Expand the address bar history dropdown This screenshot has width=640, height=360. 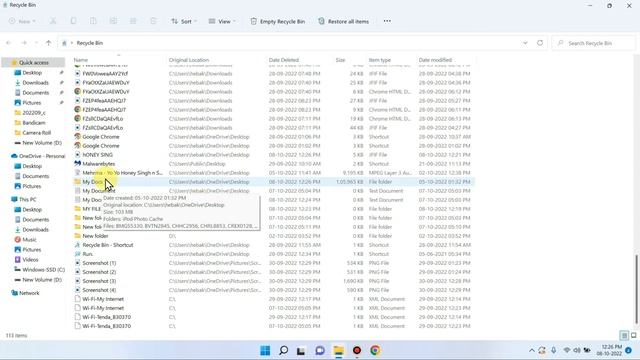click(525, 43)
